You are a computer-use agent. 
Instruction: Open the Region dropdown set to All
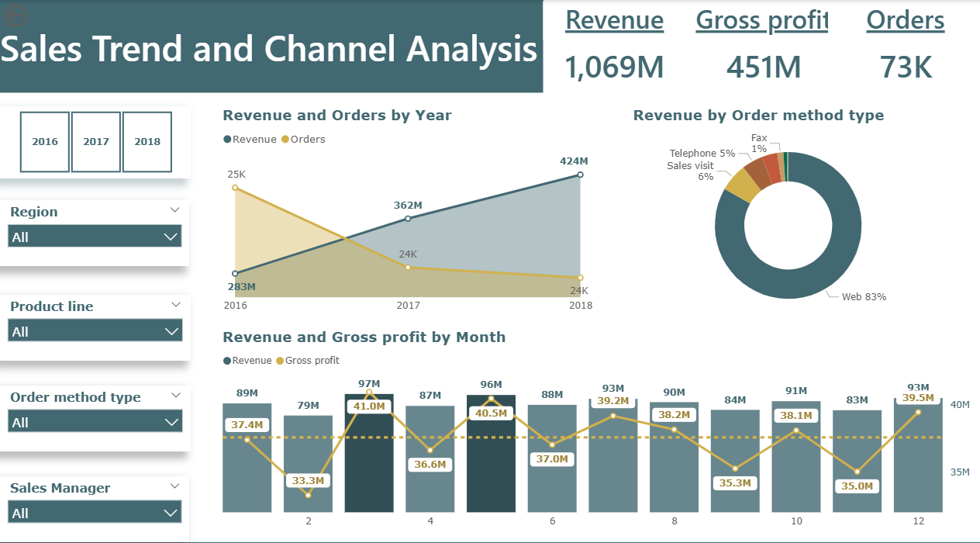[x=95, y=237]
